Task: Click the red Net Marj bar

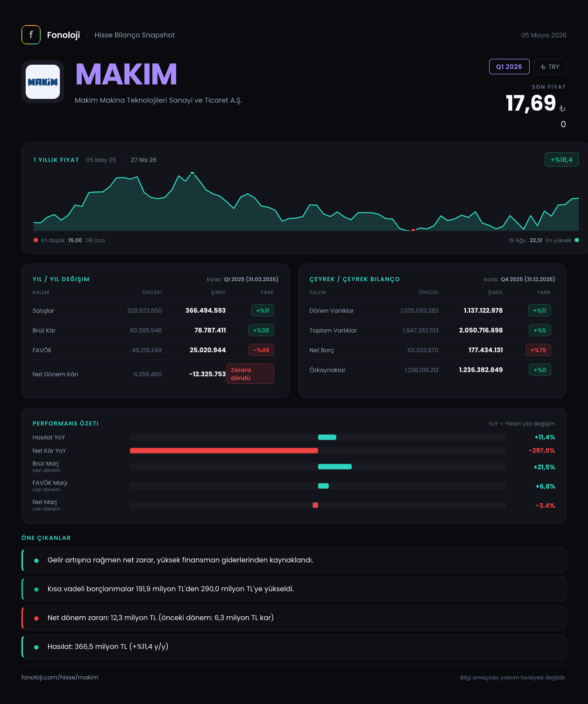Action: (315, 505)
